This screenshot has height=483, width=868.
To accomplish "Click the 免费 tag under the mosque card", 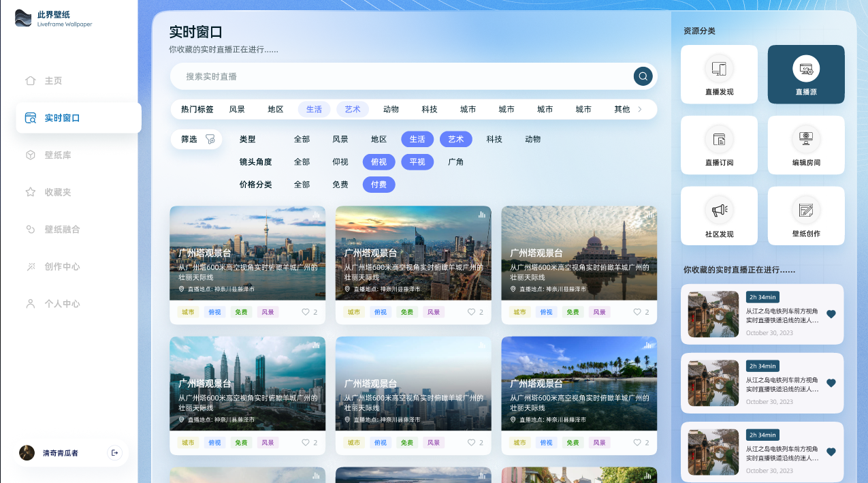I will pos(573,312).
